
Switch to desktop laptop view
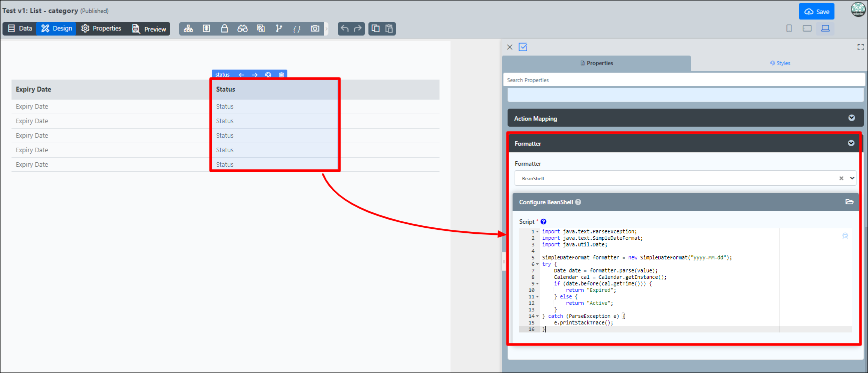tap(825, 29)
